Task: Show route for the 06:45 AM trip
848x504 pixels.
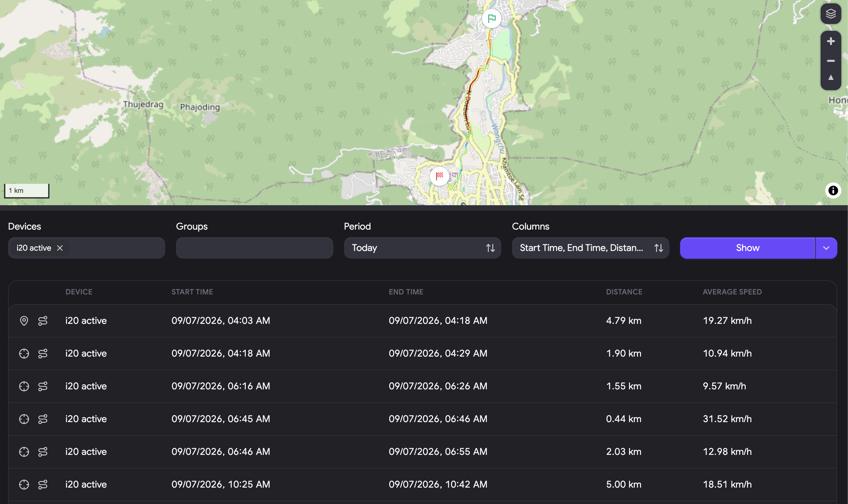Action: (x=43, y=419)
